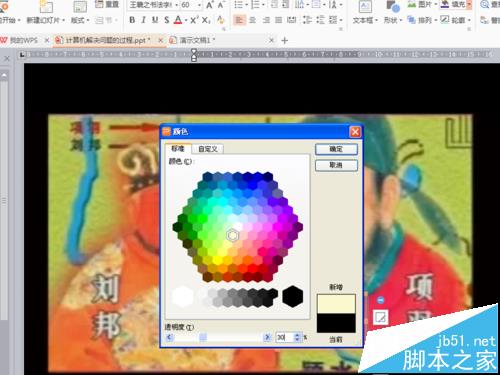Click 确定 button in color dialog

pos(336,149)
